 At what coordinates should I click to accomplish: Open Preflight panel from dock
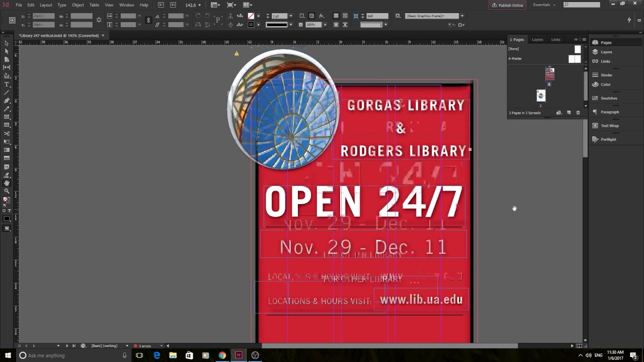pos(608,139)
